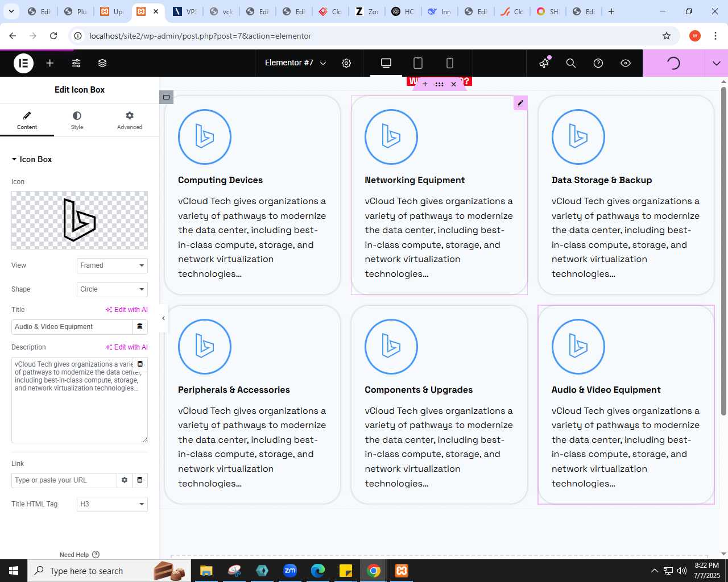Add container above with plus handle

(x=425, y=84)
